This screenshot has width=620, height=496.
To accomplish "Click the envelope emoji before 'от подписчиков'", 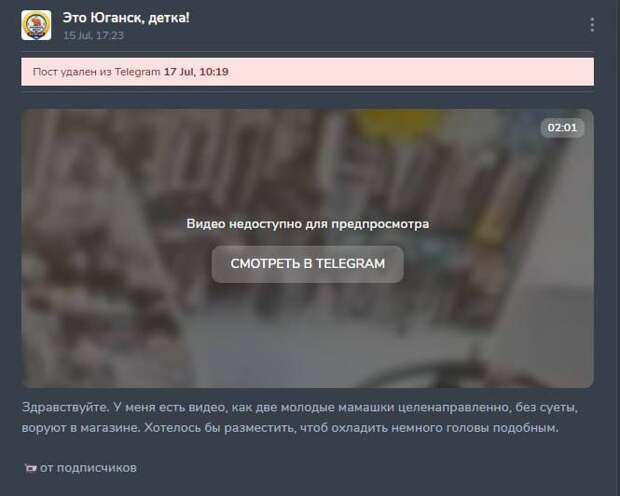I will (29, 468).
